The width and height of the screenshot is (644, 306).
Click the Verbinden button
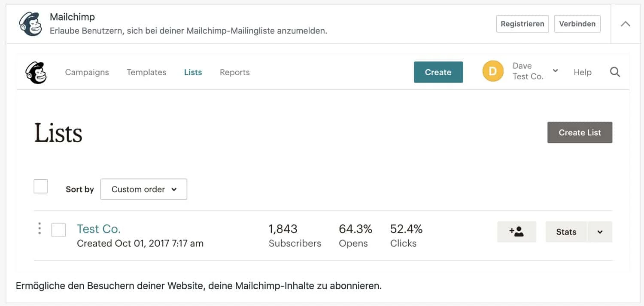[x=577, y=24]
